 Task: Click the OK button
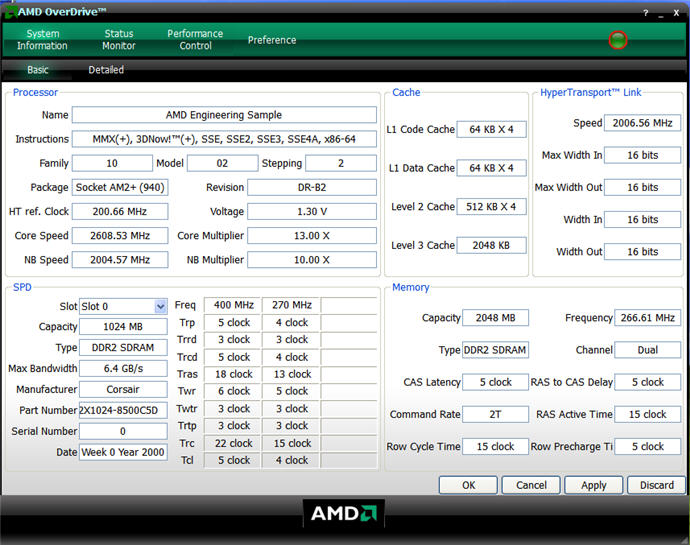click(x=468, y=485)
